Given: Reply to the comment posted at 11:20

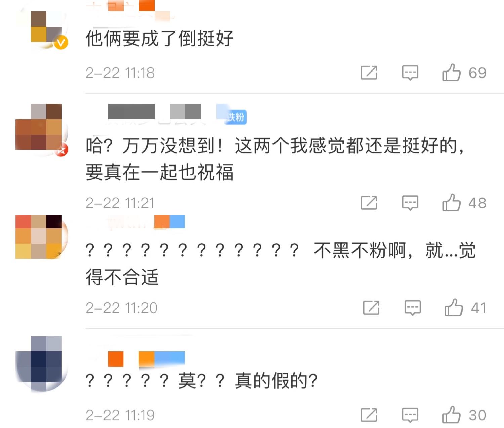Looking at the screenshot, I should coord(413,308).
